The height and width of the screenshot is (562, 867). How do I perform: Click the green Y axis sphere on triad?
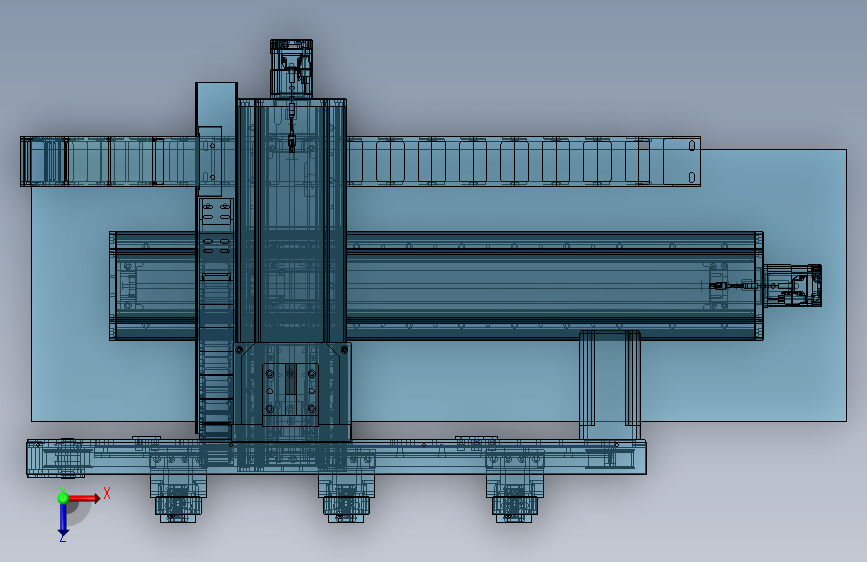pyautogui.click(x=63, y=498)
